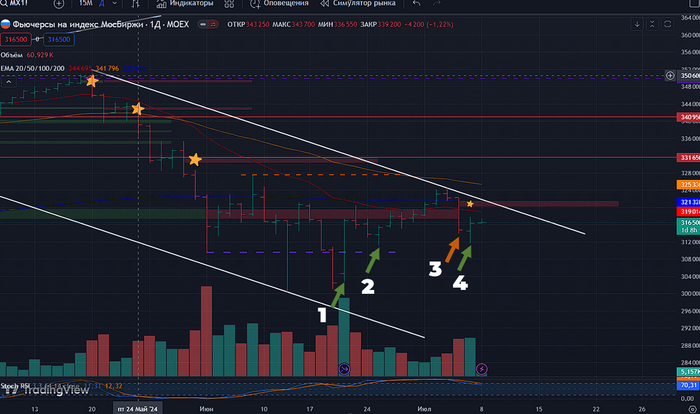Viewport: 700px width, 414px height.
Task: Open the Индикаторы indicators dialog
Action: point(184,3)
